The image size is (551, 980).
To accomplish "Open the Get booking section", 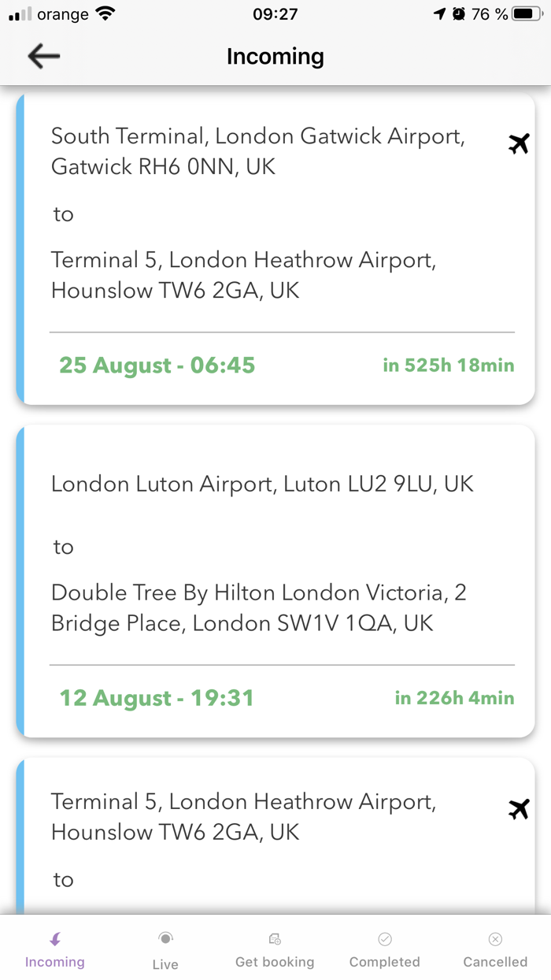I will [275, 949].
